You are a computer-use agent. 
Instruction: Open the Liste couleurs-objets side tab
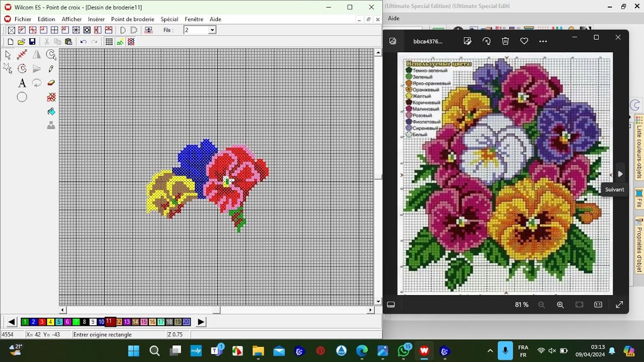point(639,147)
